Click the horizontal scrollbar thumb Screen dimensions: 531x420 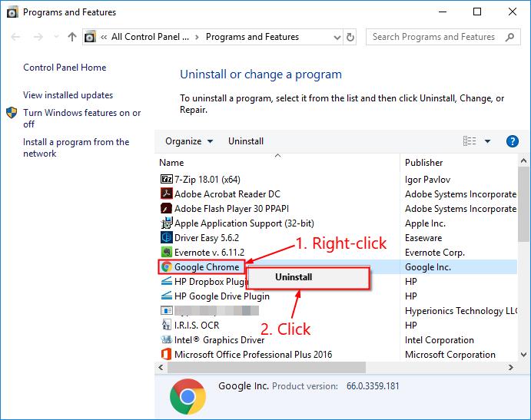[267, 367]
